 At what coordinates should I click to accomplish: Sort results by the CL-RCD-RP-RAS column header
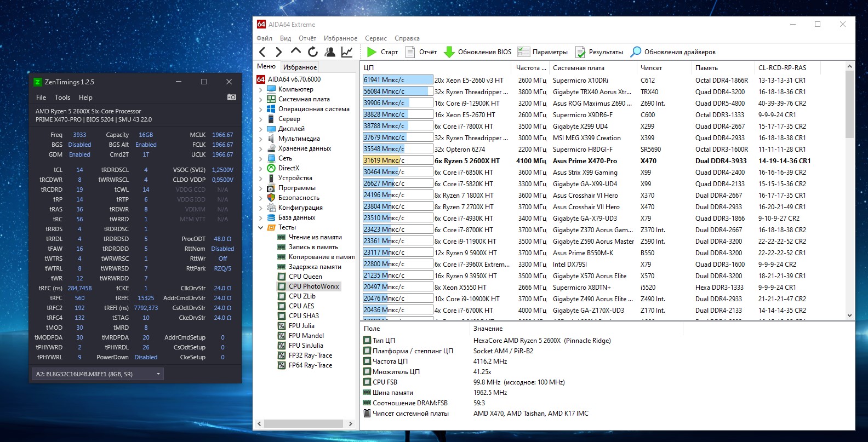click(788, 68)
